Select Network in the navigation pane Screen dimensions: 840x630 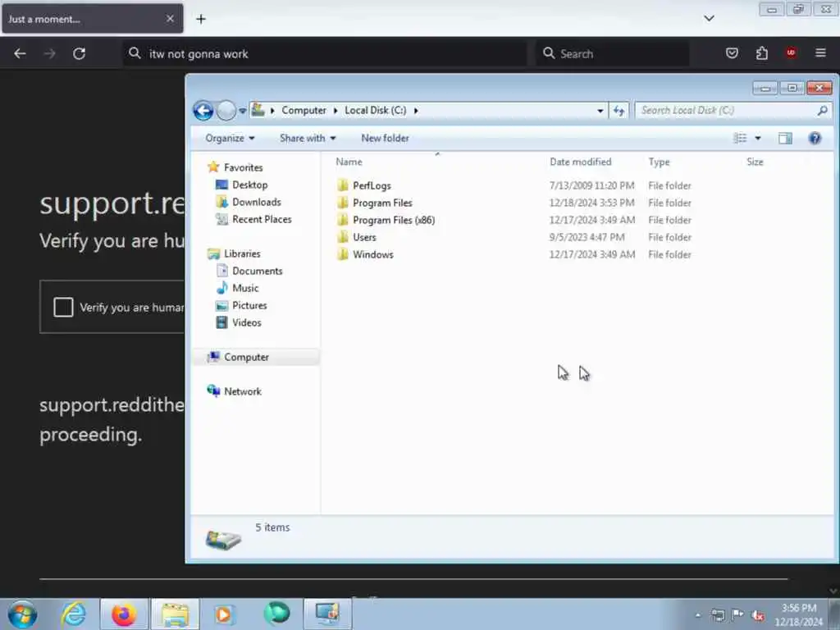[x=243, y=391]
